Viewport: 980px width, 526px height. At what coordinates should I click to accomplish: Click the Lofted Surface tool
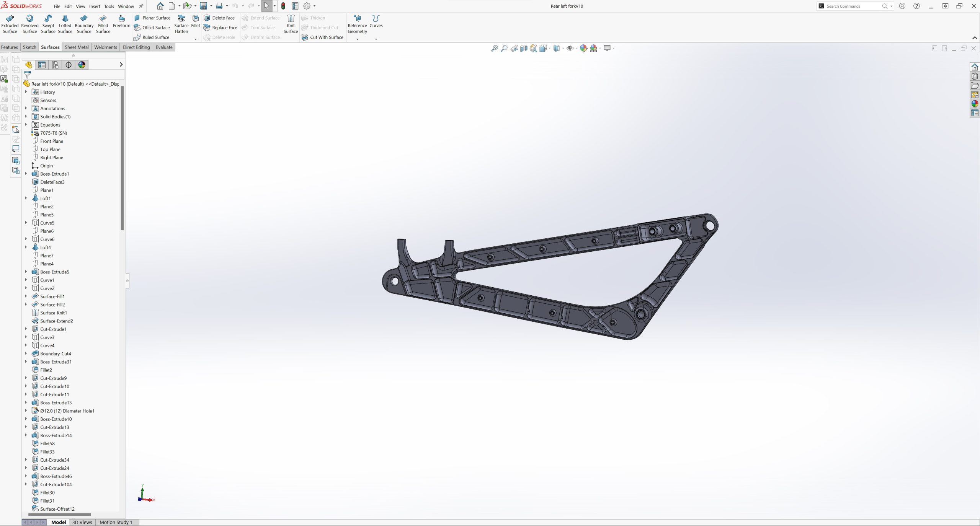(x=65, y=24)
